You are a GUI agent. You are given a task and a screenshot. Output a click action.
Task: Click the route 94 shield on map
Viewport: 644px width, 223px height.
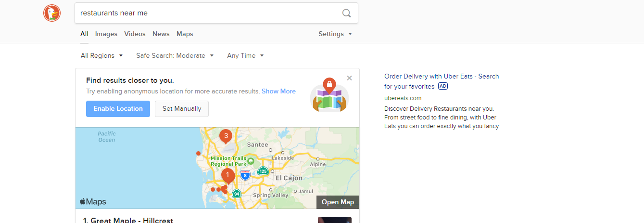pyautogui.click(x=236, y=194)
